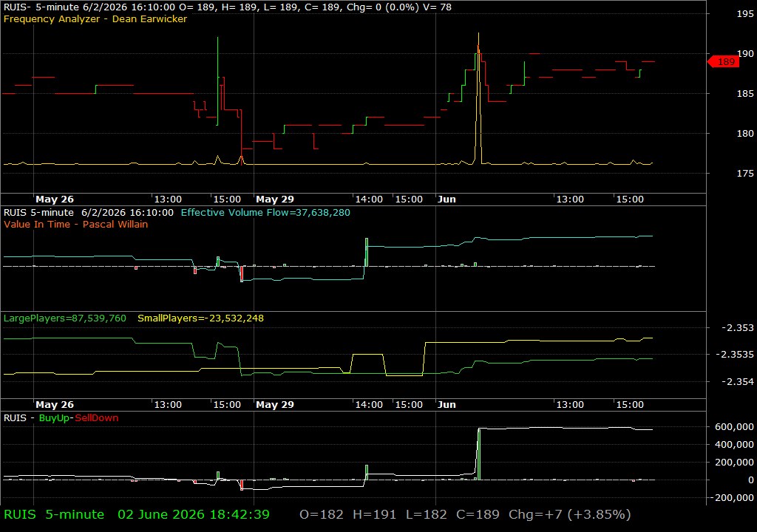Viewport: 757px width, 532px height.
Task: Click the 'SmallPlayers=-23,532,248' legend
Action: (x=201, y=318)
